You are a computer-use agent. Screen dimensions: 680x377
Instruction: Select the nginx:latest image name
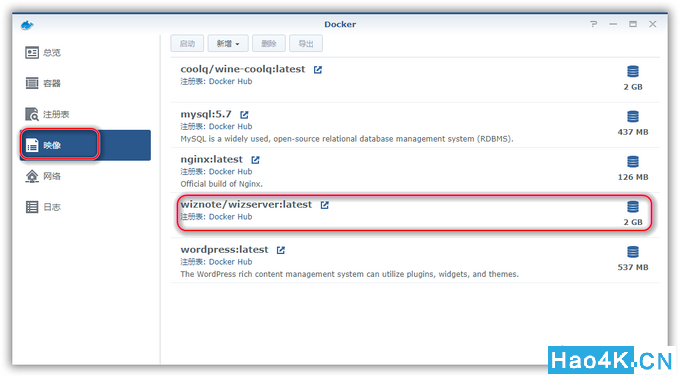[212, 160]
